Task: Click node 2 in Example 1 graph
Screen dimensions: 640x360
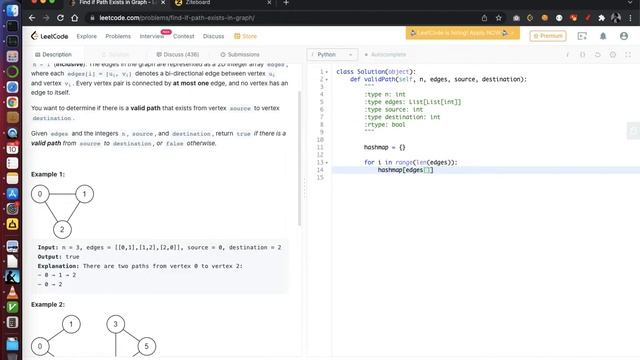Action: tap(62, 229)
